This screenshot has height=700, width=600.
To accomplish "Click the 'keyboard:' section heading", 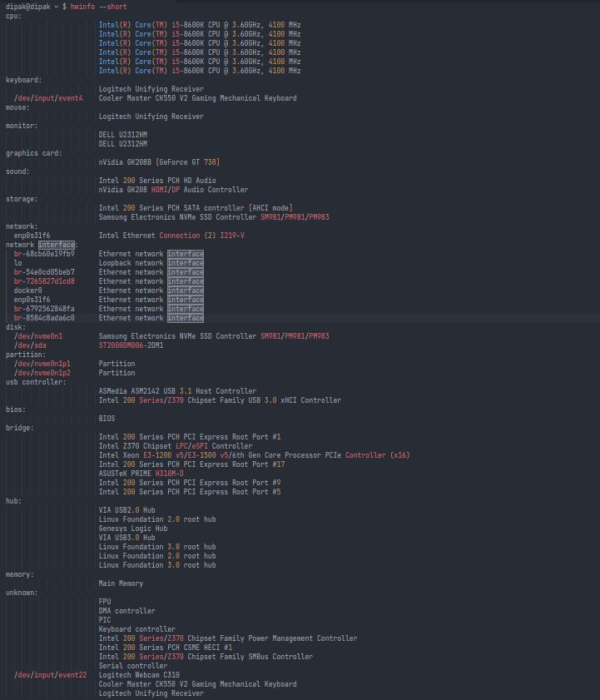I will coord(23,80).
